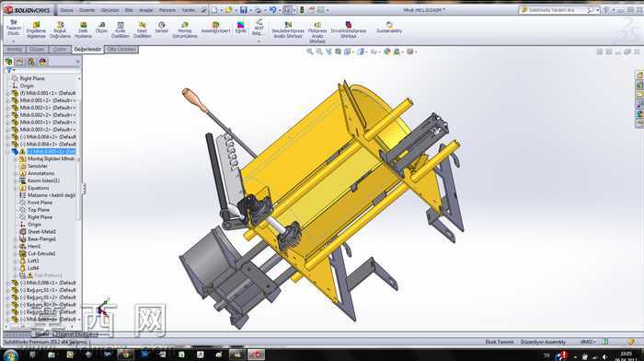
Task: Click the New document icon
Action: pyautogui.click(x=214, y=10)
